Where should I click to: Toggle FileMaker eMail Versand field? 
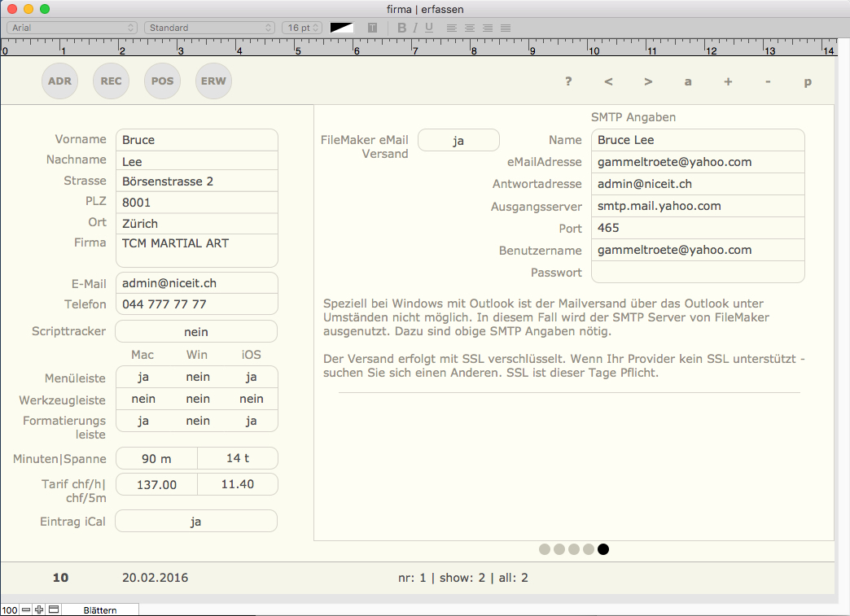click(458, 140)
